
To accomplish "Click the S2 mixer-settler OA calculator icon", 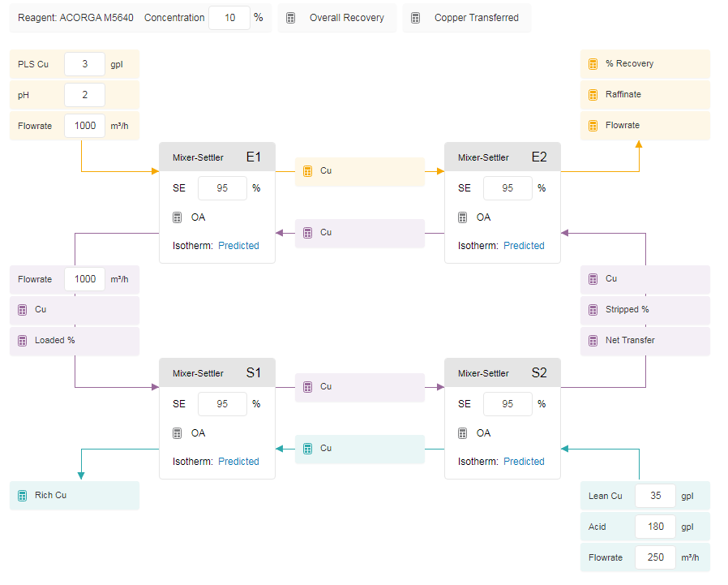I will pos(462,433).
